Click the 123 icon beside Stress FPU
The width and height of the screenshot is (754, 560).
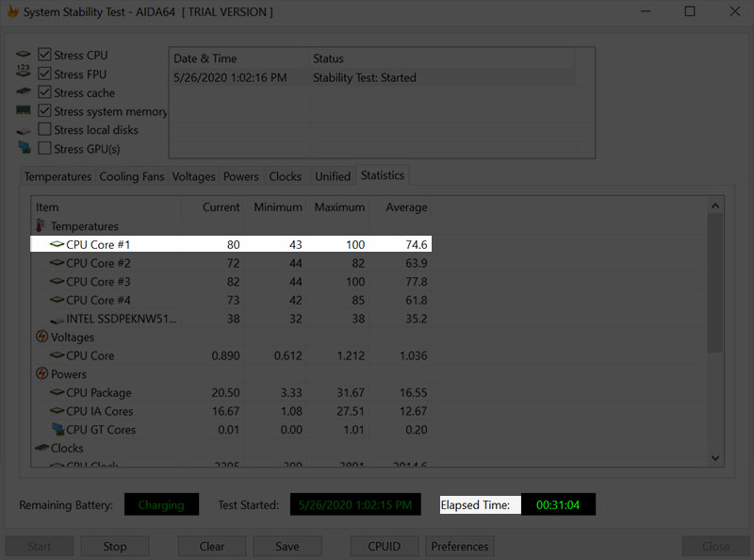tap(23, 71)
